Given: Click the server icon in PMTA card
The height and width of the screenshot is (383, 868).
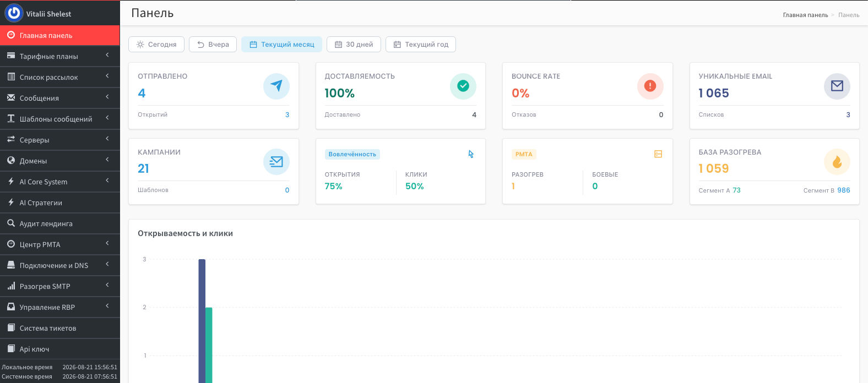Looking at the screenshot, I should [658, 154].
